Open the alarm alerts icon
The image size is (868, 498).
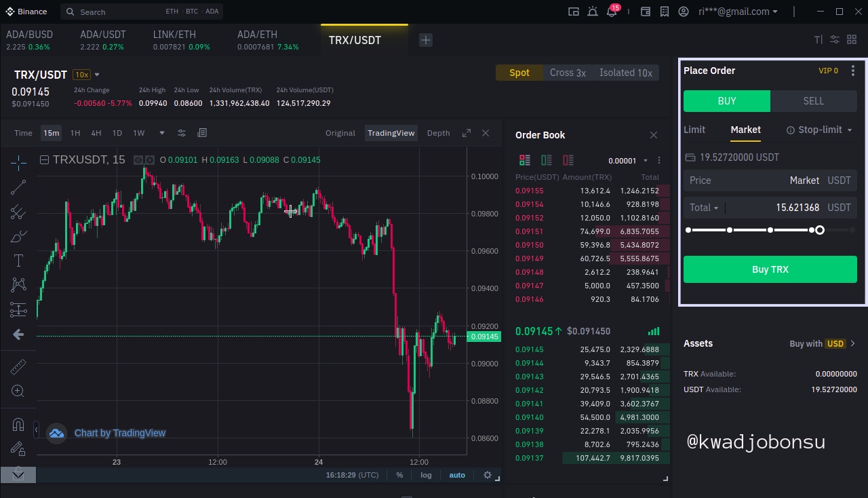click(593, 12)
